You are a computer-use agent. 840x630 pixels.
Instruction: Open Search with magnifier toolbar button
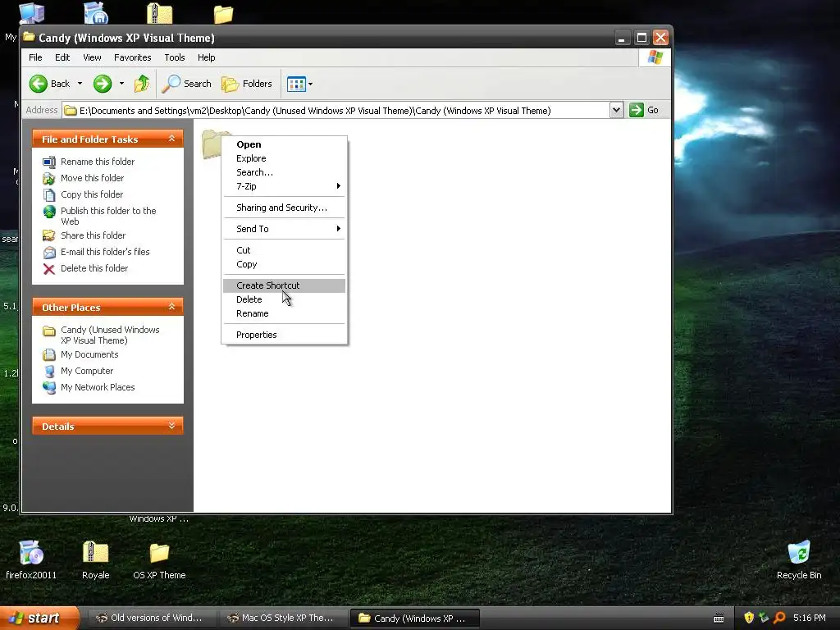187,84
